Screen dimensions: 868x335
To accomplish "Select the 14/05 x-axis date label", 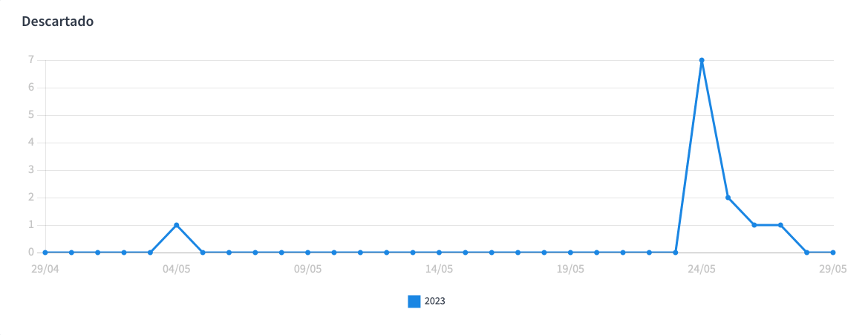I will coord(439,269).
